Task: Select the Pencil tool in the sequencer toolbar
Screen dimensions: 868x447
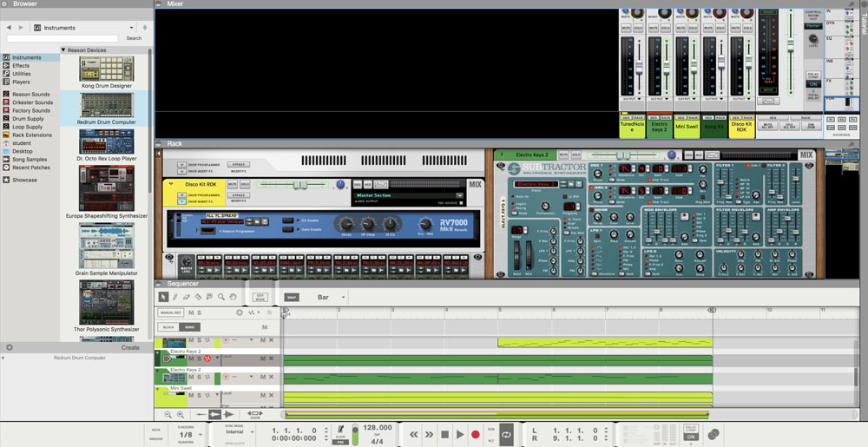Action: (x=175, y=297)
